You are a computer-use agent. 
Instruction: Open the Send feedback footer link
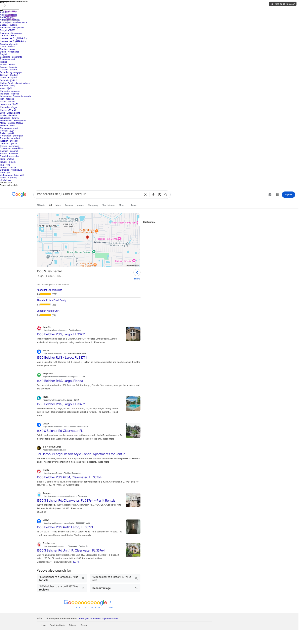(57, 625)
